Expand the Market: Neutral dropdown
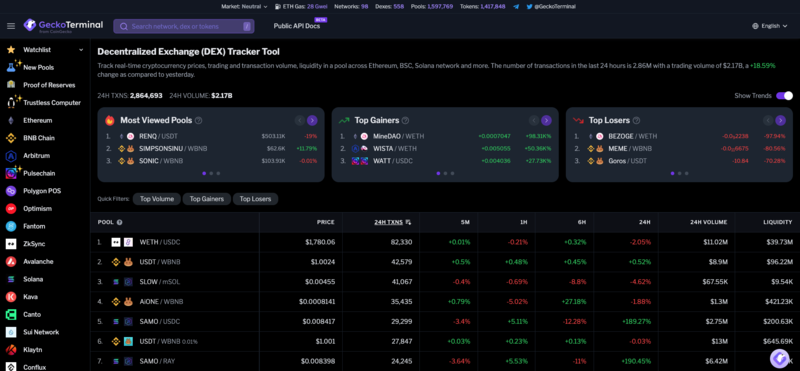Viewport: 800px width, 371px height. tap(244, 7)
